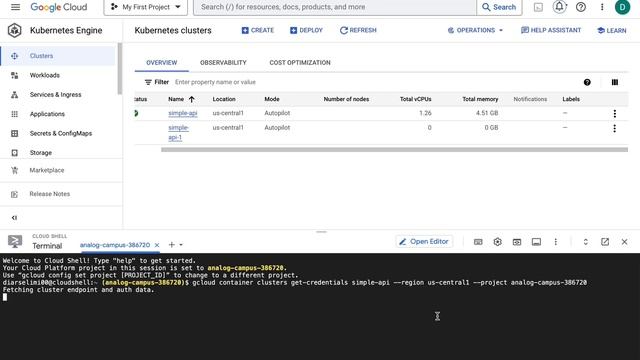Open actions menu for simple-api row
The height and width of the screenshot is (360, 640).
pyautogui.click(x=615, y=114)
